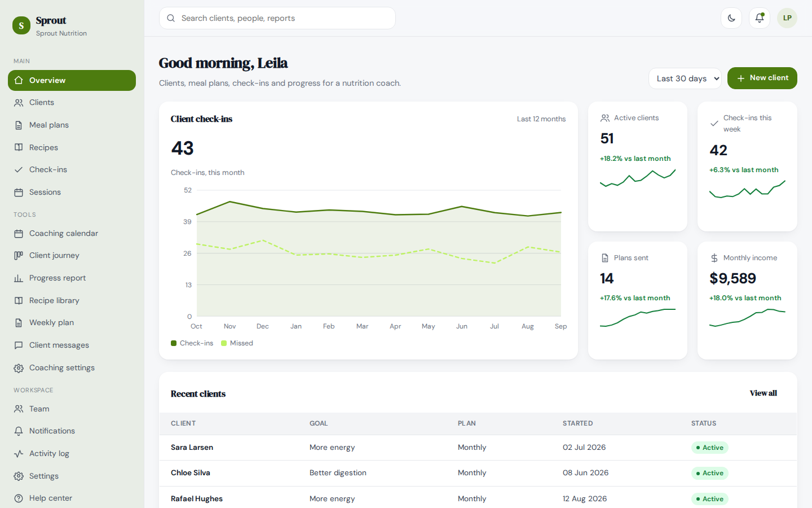Open the Clients menu item
The height and width of the screenshot is (508, 812).
click(x=72, y=103)
